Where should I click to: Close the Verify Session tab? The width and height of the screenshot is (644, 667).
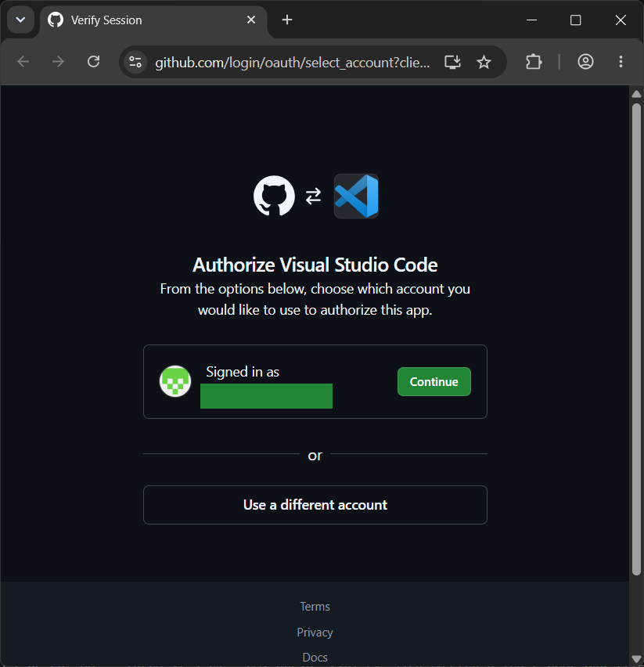point(251,20)
